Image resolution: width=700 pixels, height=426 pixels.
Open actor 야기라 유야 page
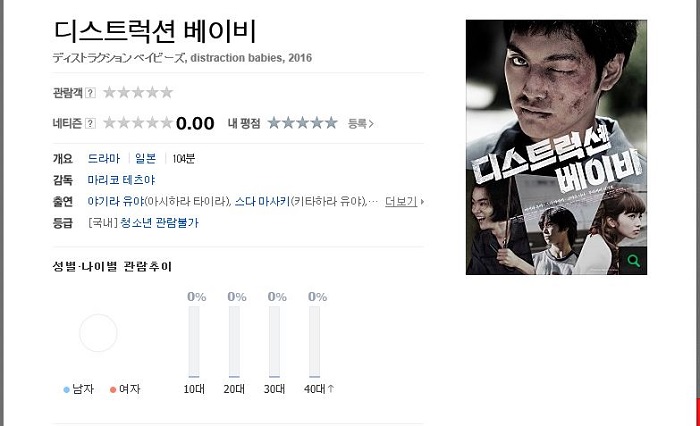(116, 201)
